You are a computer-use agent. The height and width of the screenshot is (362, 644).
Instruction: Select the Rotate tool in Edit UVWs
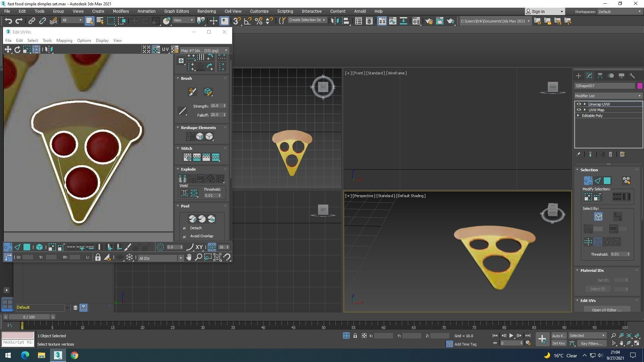point(18,49)
